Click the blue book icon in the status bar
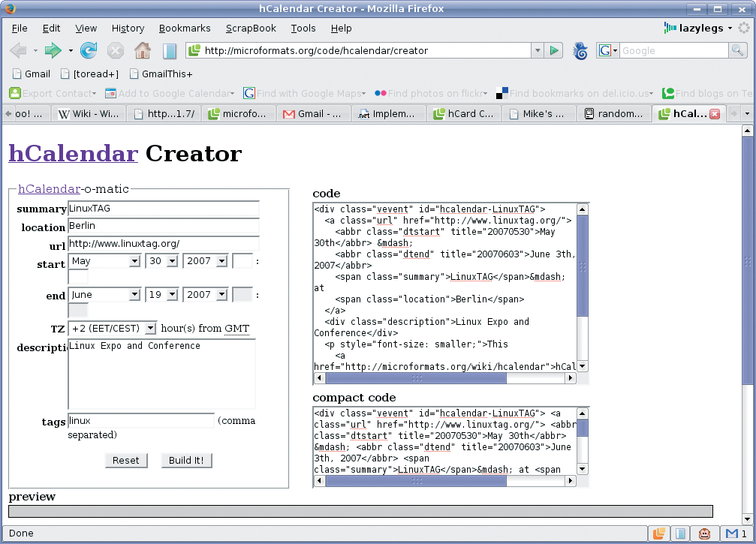756x544 pixels. [x=680, y=533]
